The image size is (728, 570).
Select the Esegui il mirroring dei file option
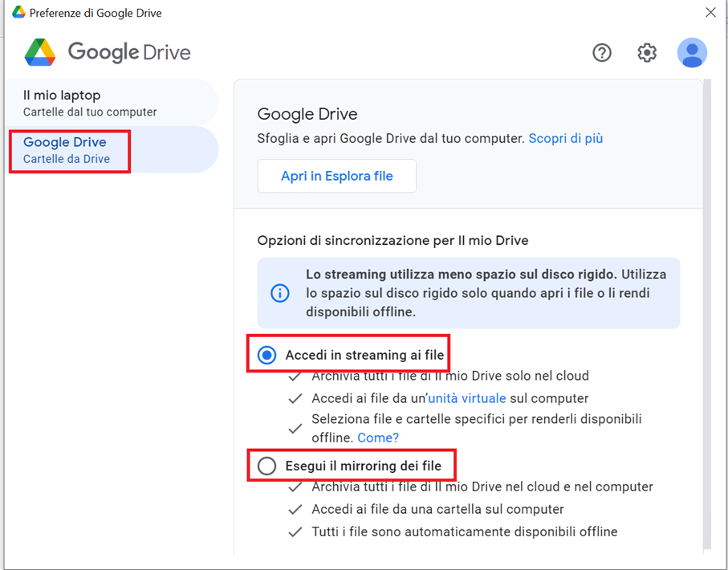point(267,466)
